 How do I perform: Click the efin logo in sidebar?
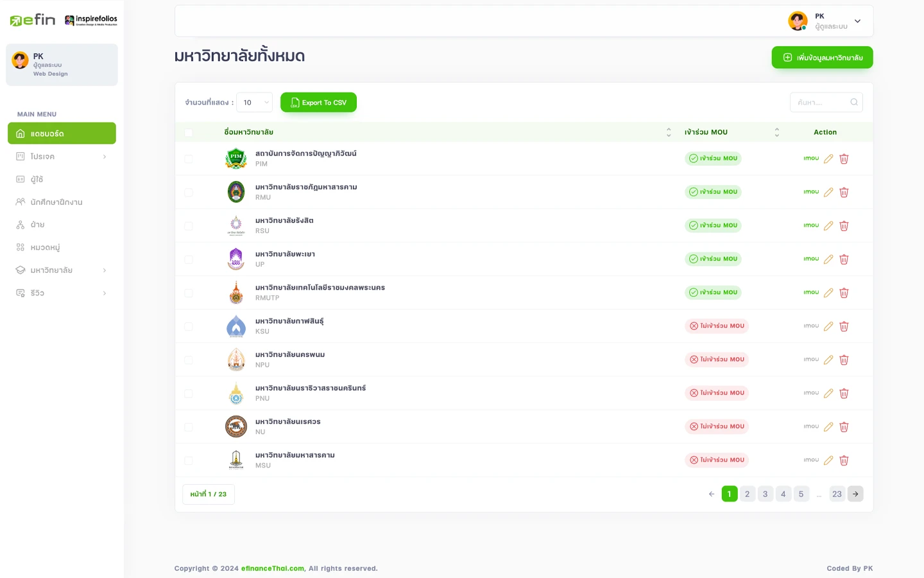tap(33, 20)
